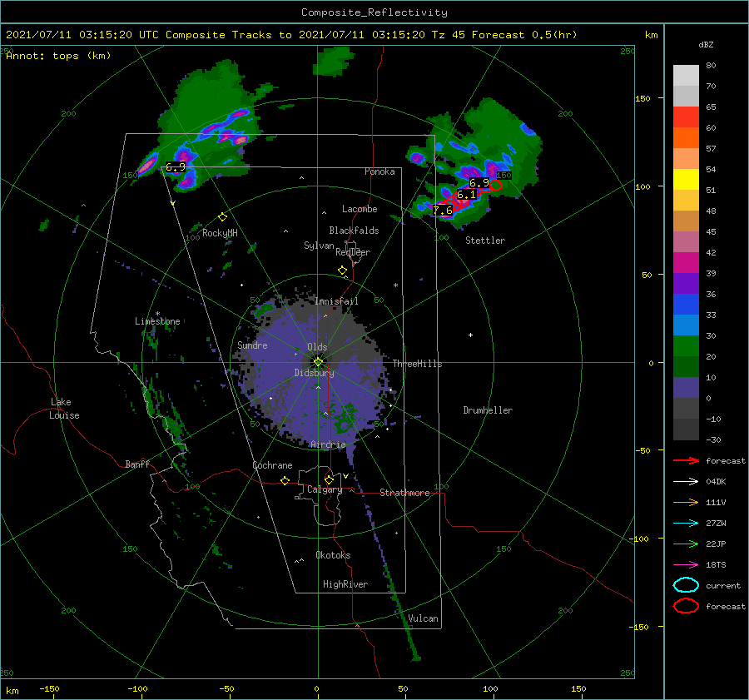749x700 pixels.
Task: Click yellow diamond marker above Calgary label
Action: tap(329, 479)
